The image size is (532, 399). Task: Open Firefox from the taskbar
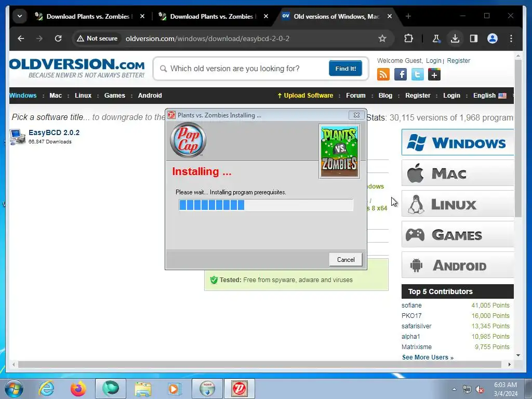[x=78, y=389]
